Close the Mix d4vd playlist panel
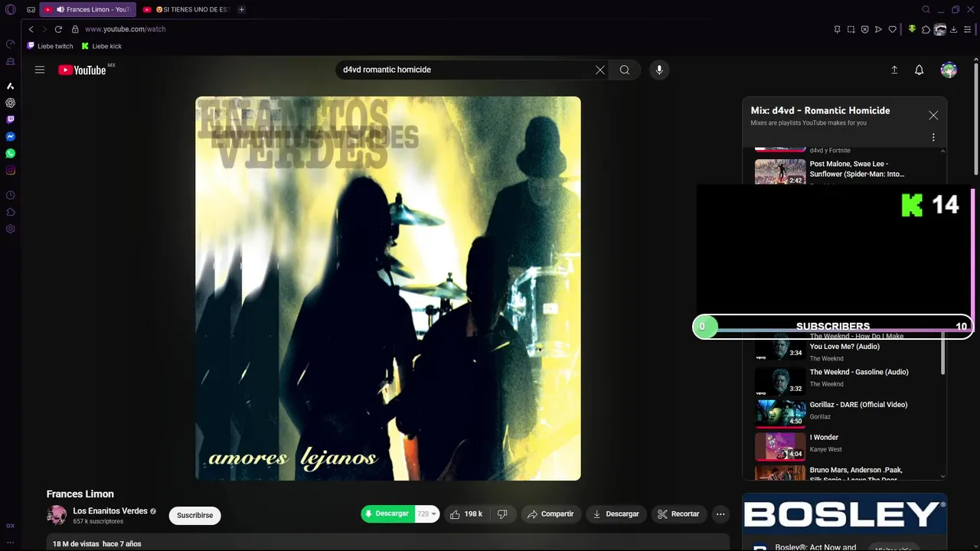The height and width of the screenshot is (551, 980). pos(933,115)
